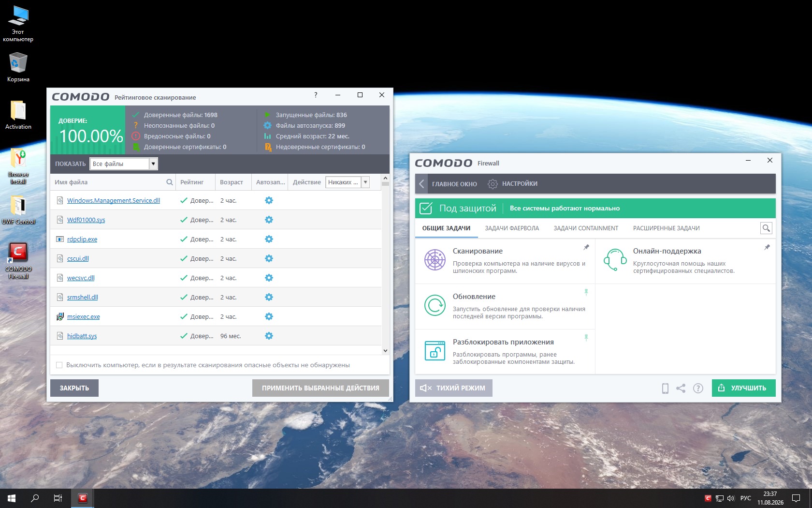Sort by Возраст column header
812x508 pixels.
click(x=233, y=182)
